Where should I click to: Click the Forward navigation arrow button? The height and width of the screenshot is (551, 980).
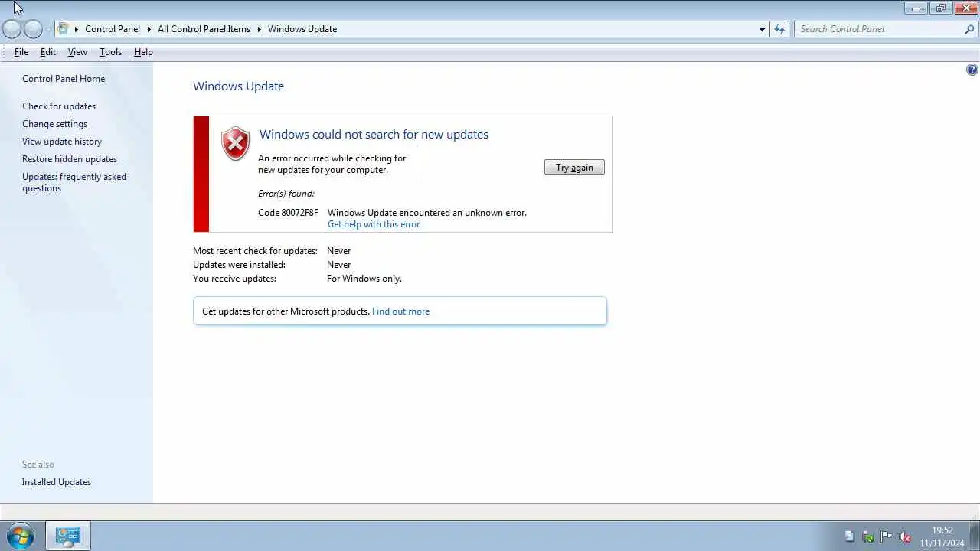[33, 29]
